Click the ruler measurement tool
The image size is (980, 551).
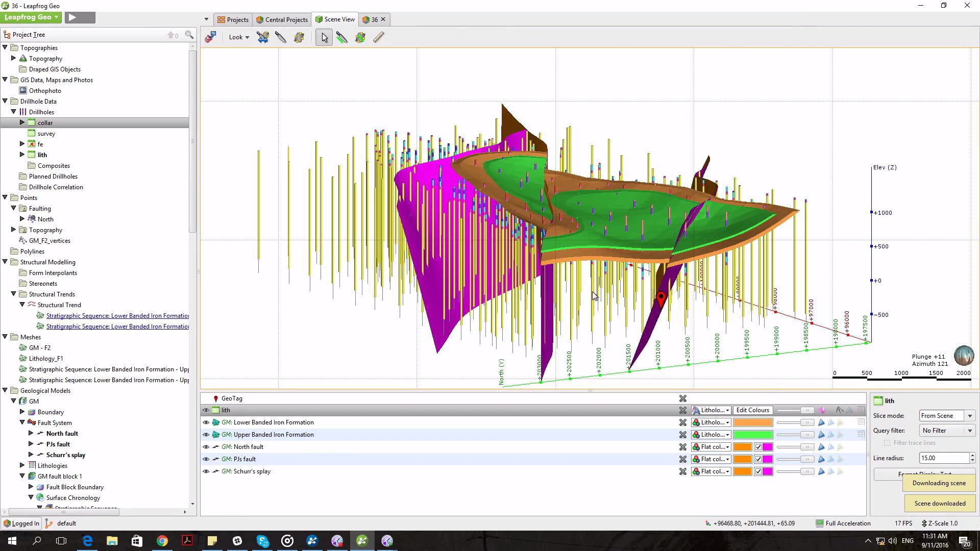coord(378,37)
